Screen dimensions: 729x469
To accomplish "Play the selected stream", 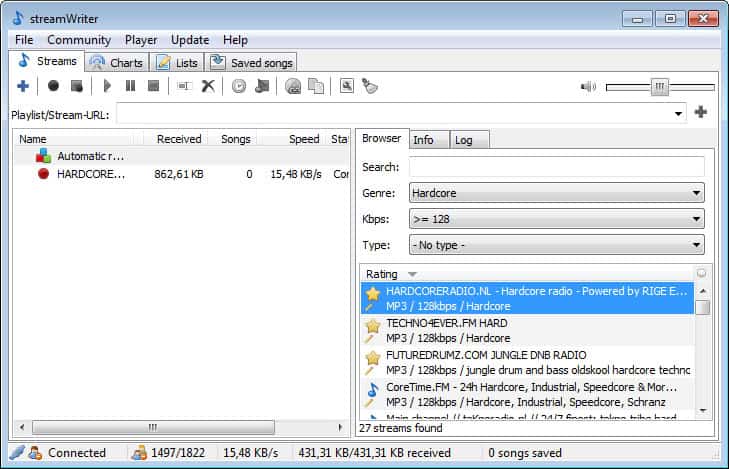I will [107, 86].
